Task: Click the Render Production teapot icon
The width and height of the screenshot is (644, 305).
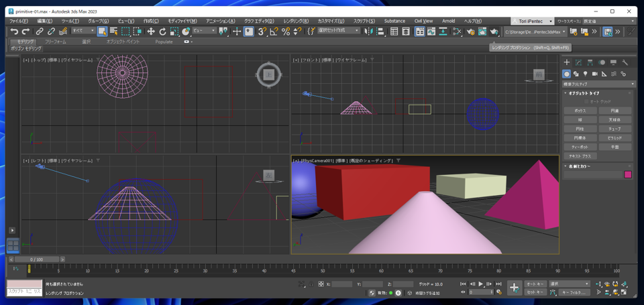Action: point(494,32)
